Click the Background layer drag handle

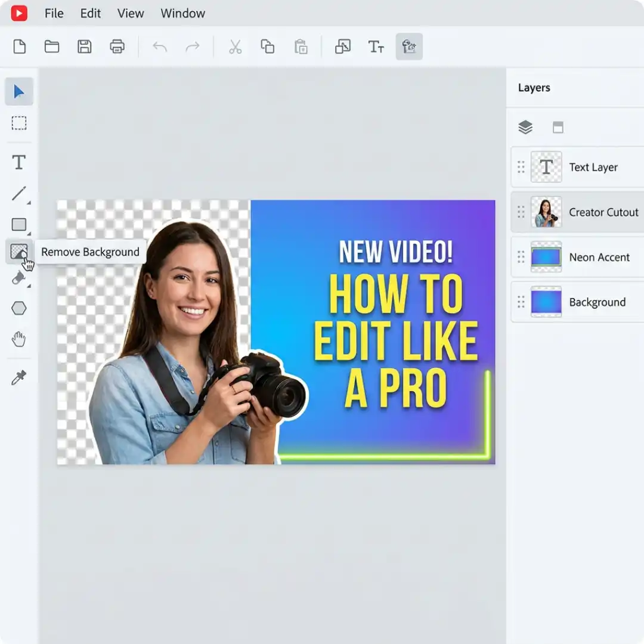(x=521, y=302)
